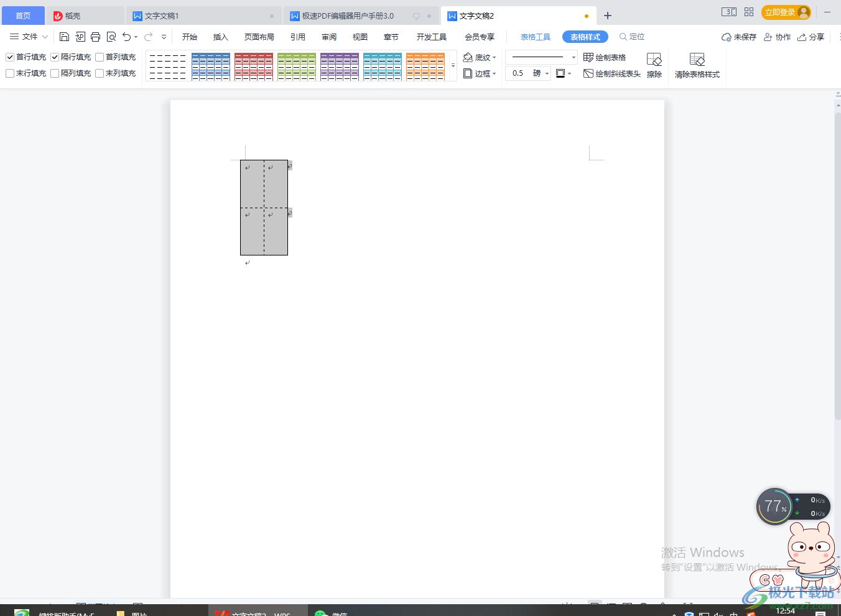
Task: Open the Chapter tab (章节)
Action: tap(391, 37)
